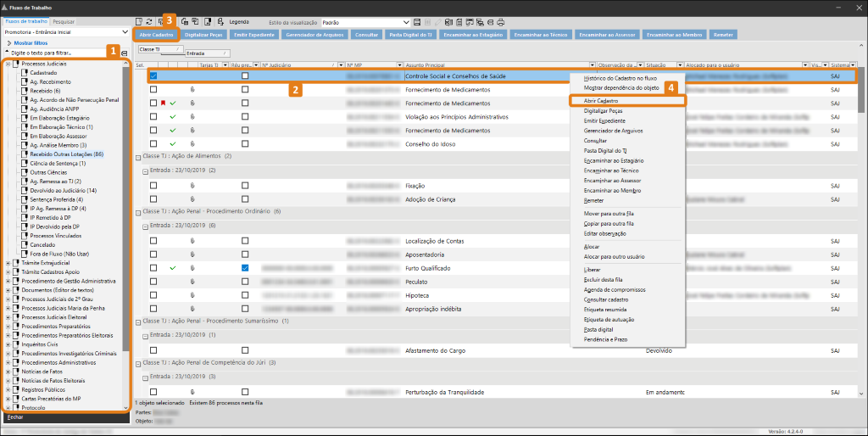Switch to the Pesquisar tab
The width and height of the screenshot is (868, 436).
(63, 21)
